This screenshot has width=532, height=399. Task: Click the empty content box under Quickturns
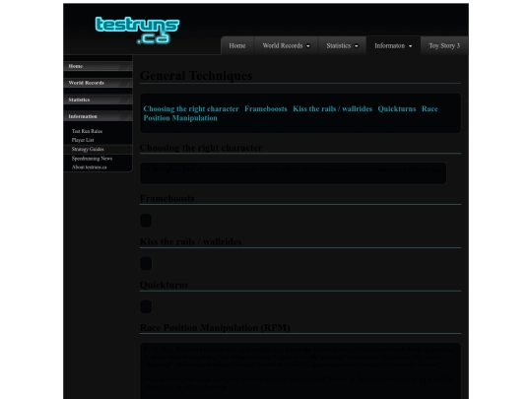pos(146,306)
